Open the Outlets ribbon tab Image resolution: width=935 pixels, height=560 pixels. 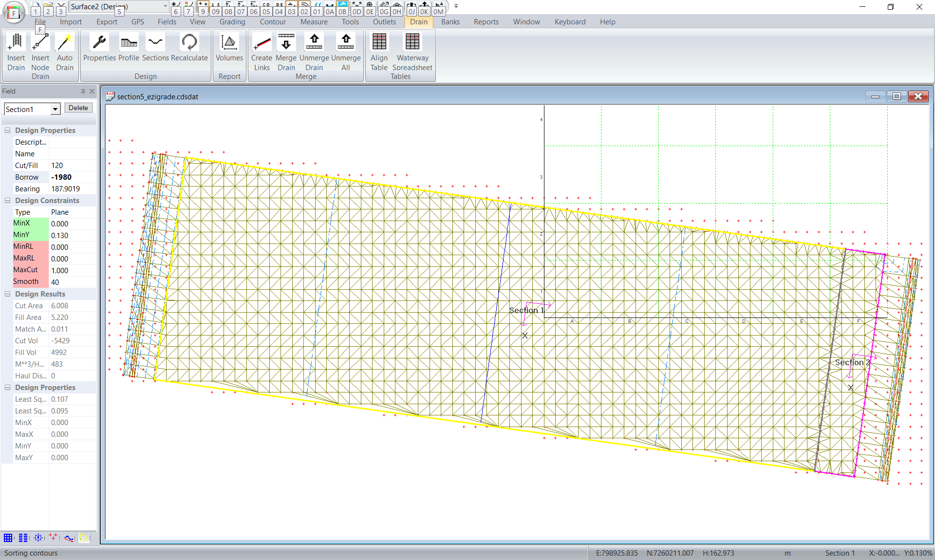coord(384,22)
